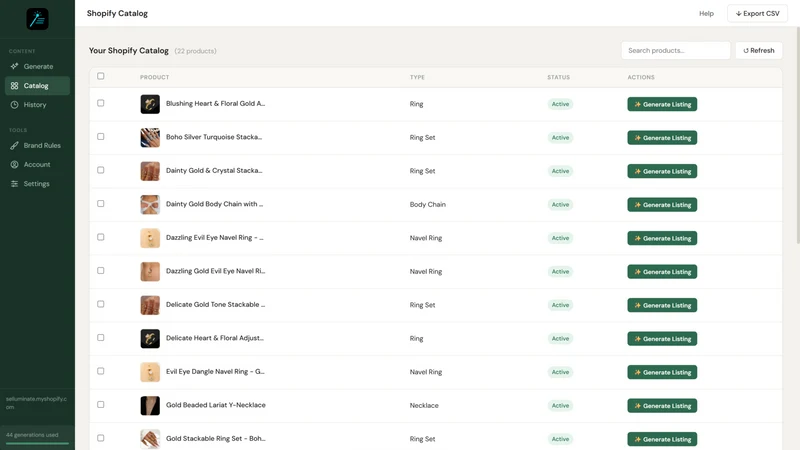Screen dimensions: 800x450
Task: Check the Dainty Gold Body Chain row
Action: click(x=101, y=204)
